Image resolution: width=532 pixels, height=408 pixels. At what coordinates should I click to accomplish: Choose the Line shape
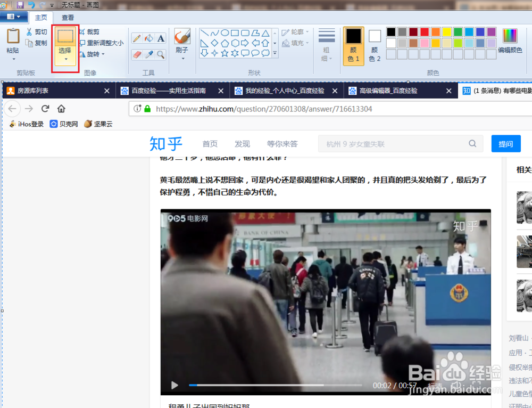click(204, 33)
